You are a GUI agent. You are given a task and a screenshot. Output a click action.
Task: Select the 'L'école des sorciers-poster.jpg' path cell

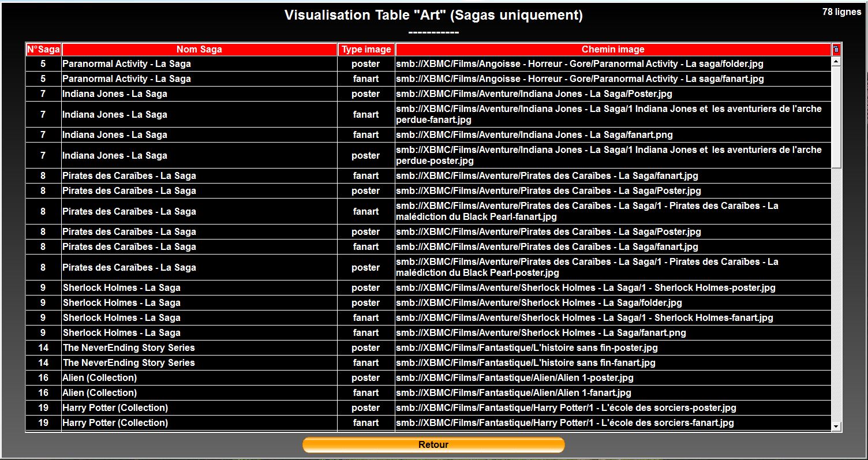[x=613, y=408]
